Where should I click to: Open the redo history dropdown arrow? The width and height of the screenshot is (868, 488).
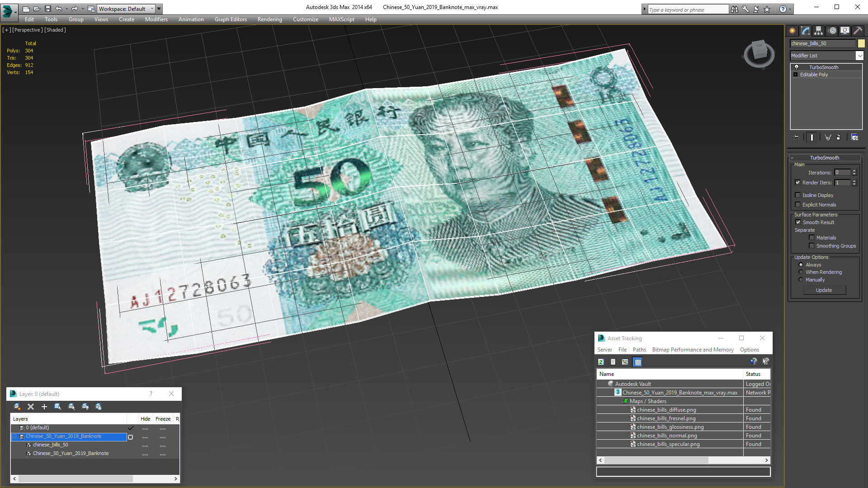click(83, 9)
